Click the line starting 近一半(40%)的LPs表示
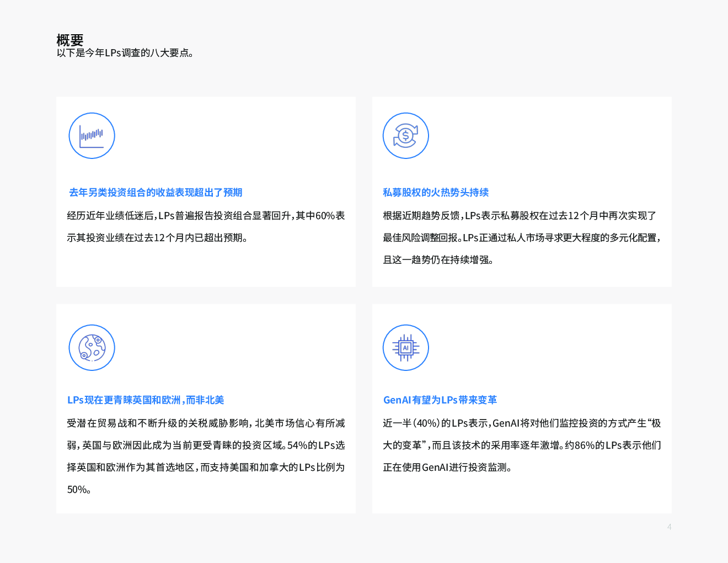The height and width of the screenshot is (563, 728). point(522,423)
